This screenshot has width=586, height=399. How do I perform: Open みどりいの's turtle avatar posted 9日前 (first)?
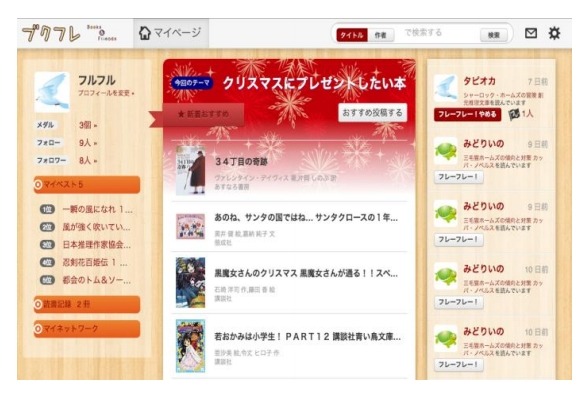tap(445, 151)
